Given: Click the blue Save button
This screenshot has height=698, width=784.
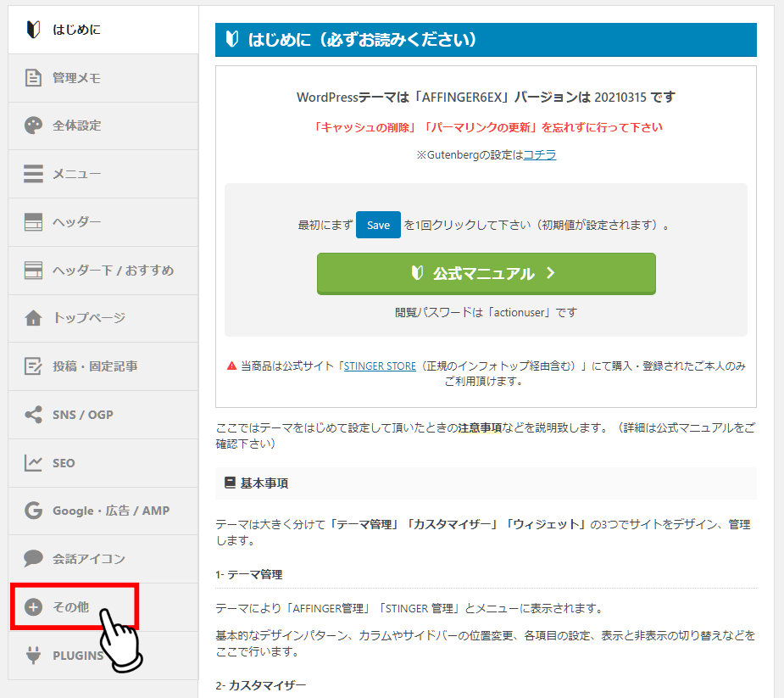Looking at the screenshot, I should click(378, 225).
